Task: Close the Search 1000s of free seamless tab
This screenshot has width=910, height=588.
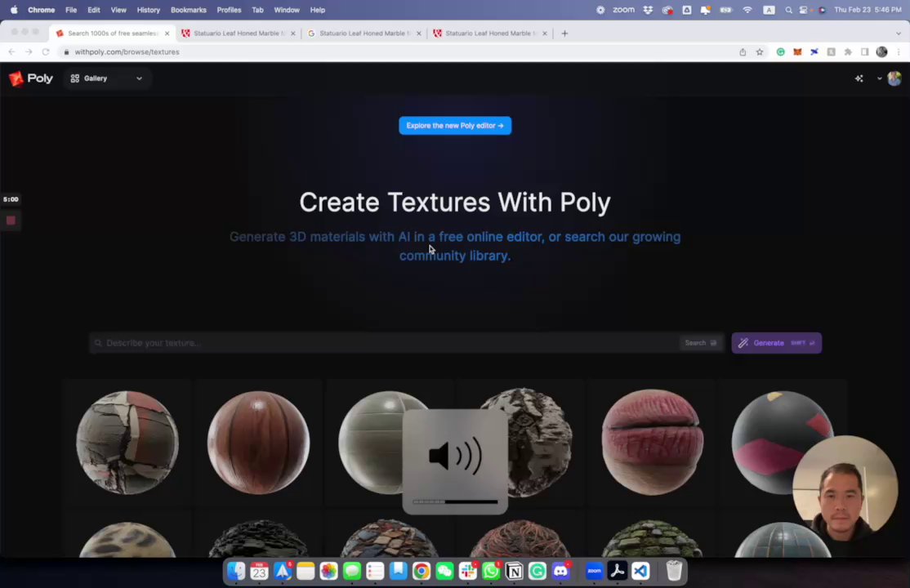Action: [x=167, y=33]
